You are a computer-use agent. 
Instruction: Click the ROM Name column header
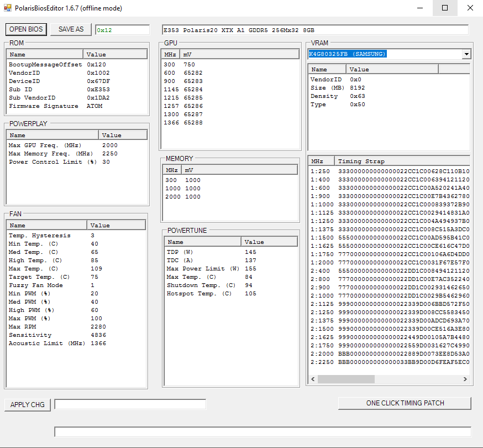[x=45, y=55]
